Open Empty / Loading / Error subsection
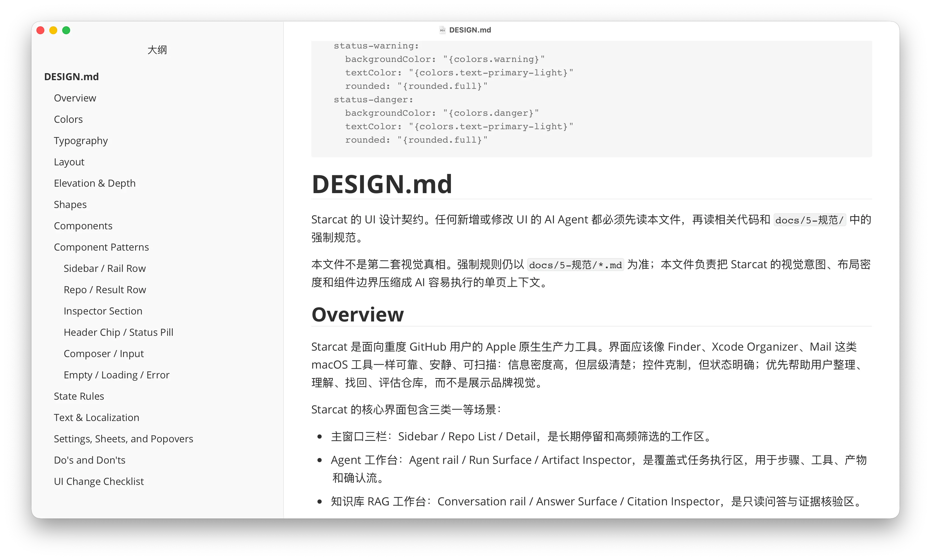This screenshot has height=560, width=931. [x=116, y=375]
